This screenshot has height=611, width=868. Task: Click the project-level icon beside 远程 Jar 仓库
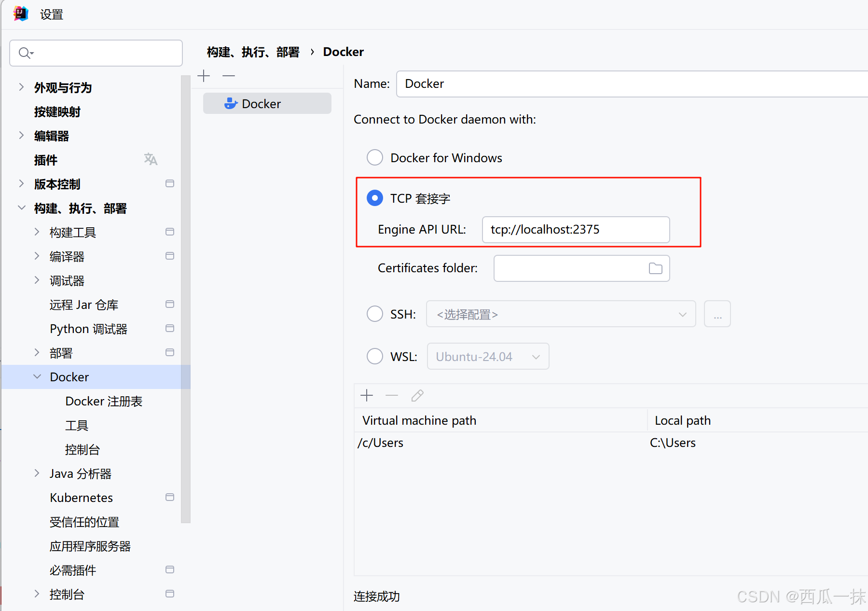(x=170, y=304)
